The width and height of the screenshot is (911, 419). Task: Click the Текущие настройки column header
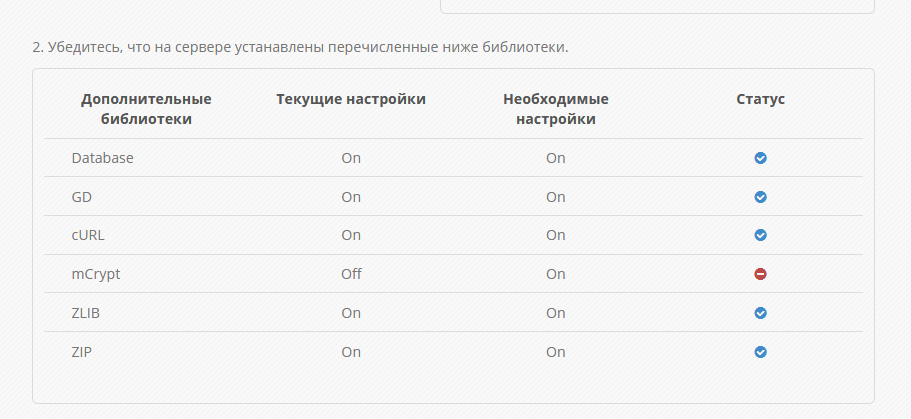click(x=351, y=99)
